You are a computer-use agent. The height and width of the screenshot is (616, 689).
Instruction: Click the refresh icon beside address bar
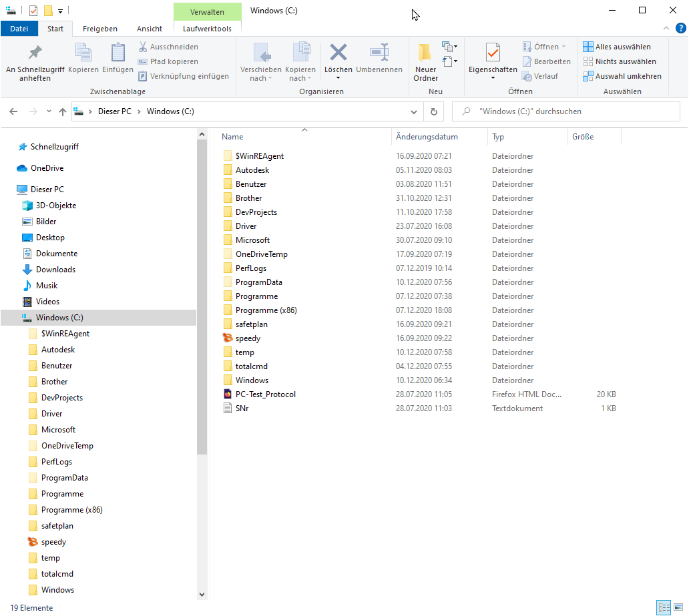pos(434,112)
